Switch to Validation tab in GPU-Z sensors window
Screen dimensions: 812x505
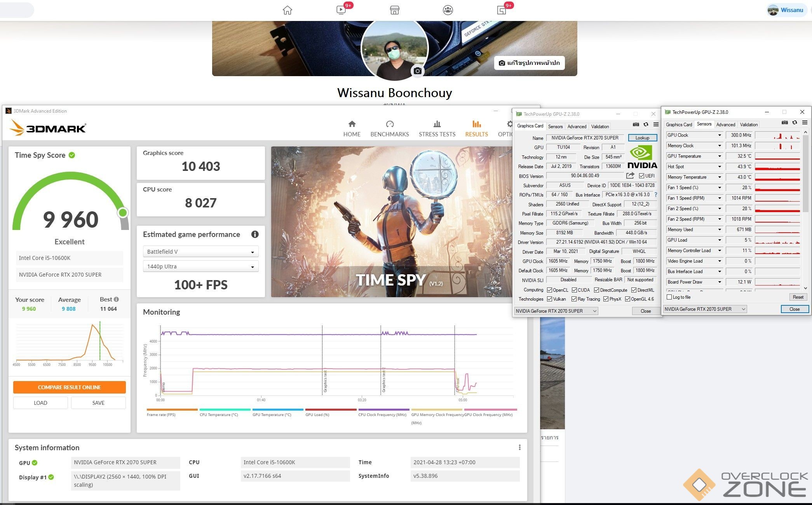click(748, 125)
